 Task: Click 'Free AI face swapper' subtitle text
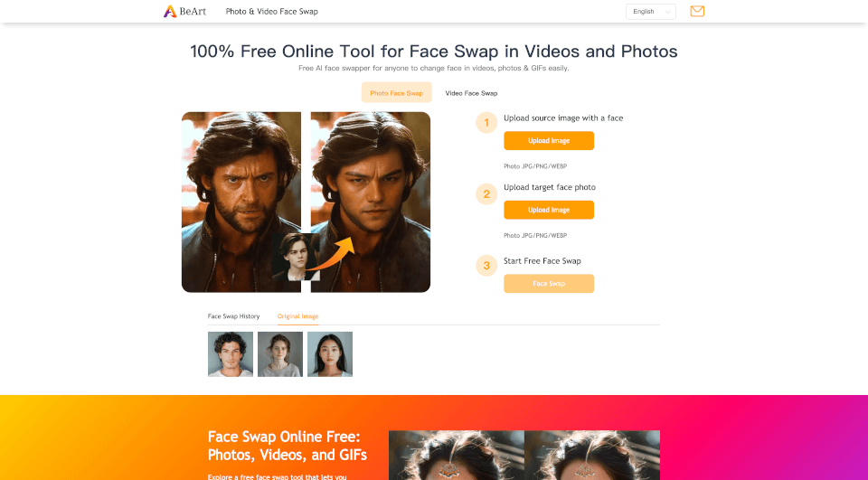434,68
